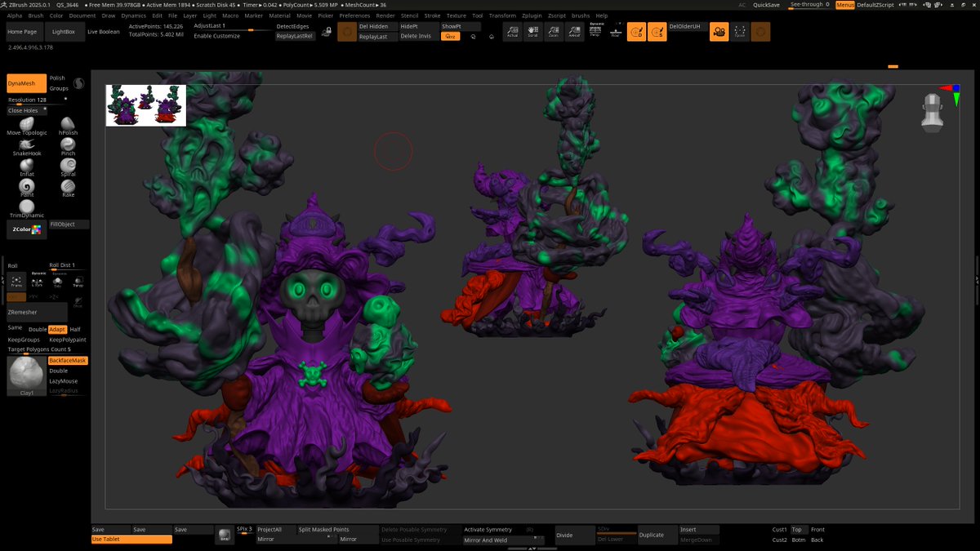Click the Frame icon
The height and width of the screenshot is (551, 980).
tap(16, 281)
